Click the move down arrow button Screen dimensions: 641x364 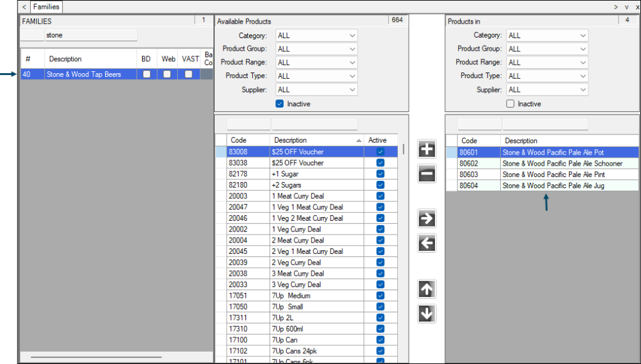[x=427, y=314]
